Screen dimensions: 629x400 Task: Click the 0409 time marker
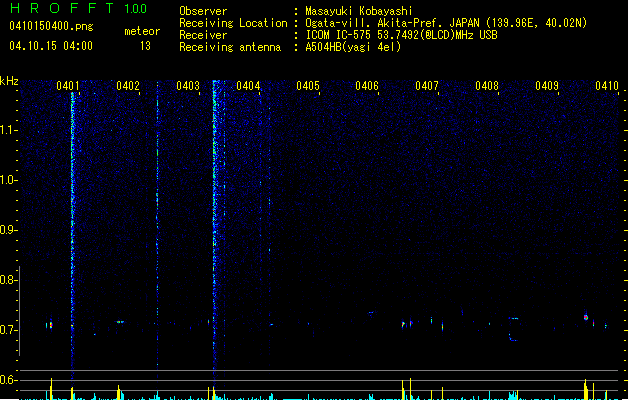pyautogui.click(x=547, y=86)
